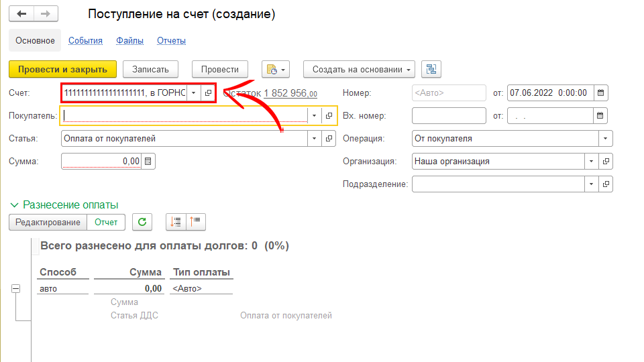Screen dimensions: 644x362
Task: Switch to Отчет view mode
Action: (106, 222)
